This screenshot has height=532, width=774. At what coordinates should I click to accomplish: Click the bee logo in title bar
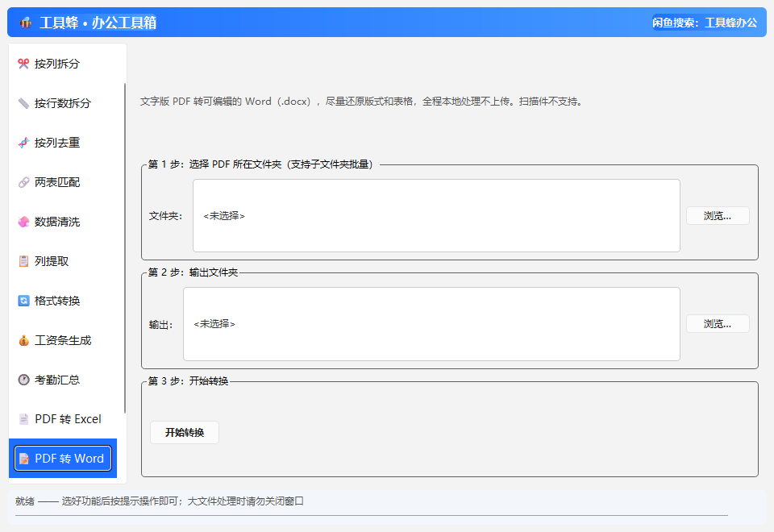26,23
